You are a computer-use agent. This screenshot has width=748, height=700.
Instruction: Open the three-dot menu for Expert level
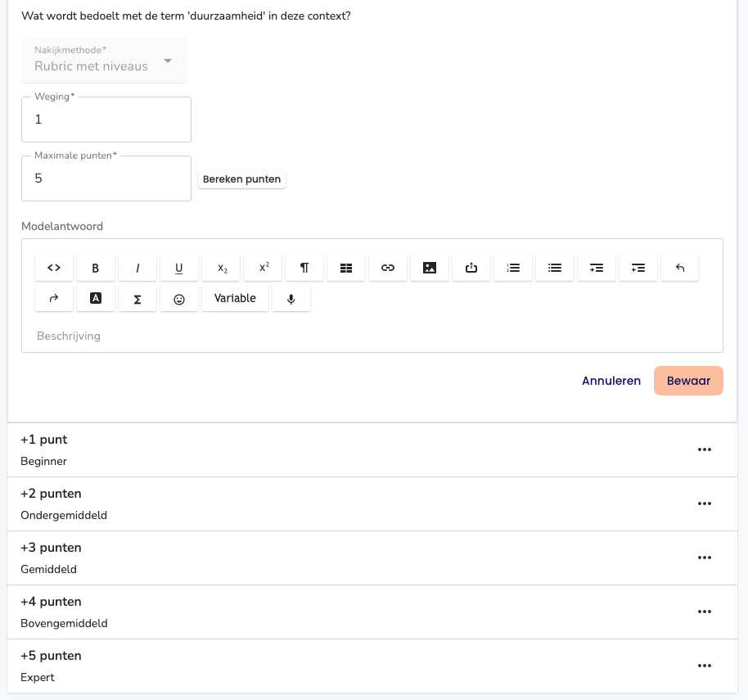704,666
